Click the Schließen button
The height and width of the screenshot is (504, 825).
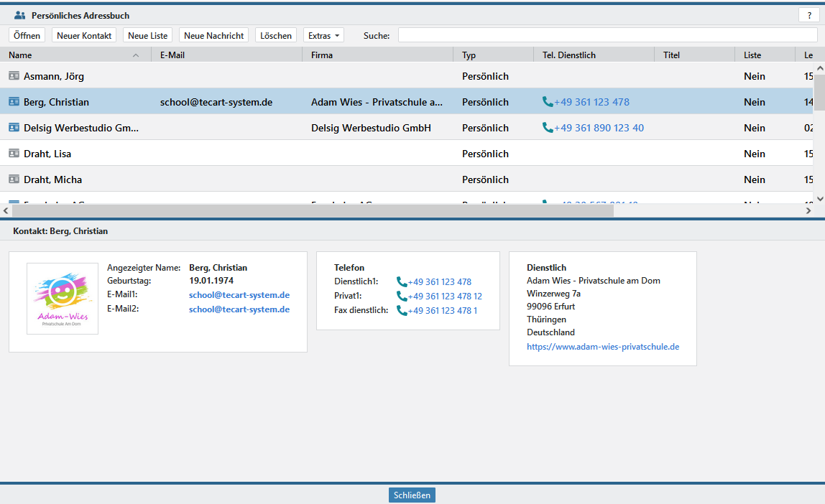point(412,495)
